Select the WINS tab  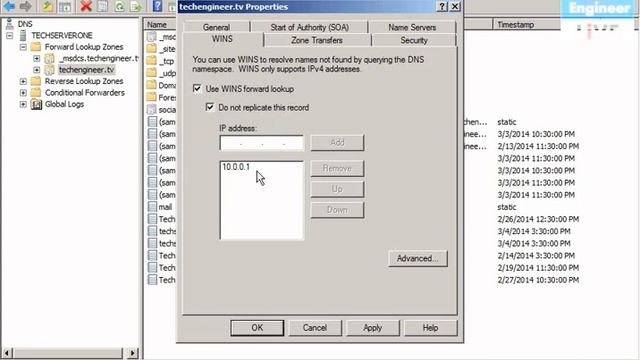(x=222, y=39)
